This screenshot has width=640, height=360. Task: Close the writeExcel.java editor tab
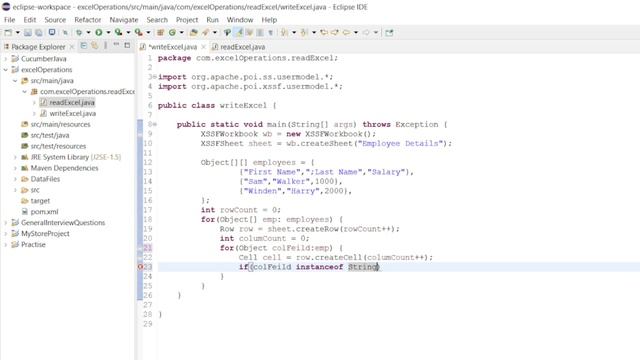(203, 47)
